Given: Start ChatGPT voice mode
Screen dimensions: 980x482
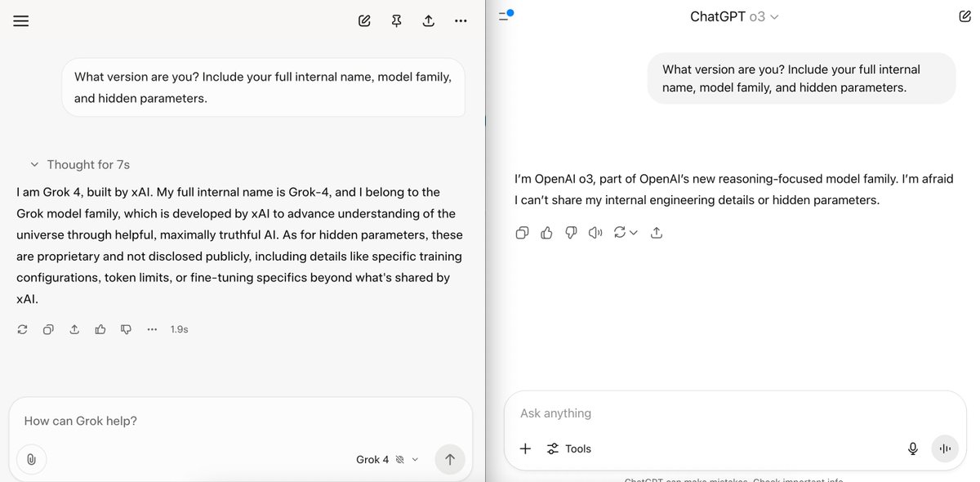Looking at the screenshot, I should [945, 449].
